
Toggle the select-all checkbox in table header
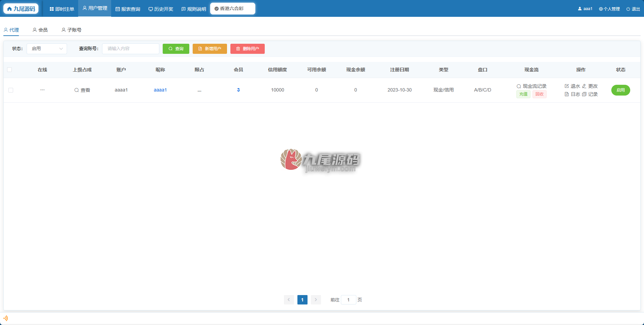pyautogui.click(x=9, y=70)
